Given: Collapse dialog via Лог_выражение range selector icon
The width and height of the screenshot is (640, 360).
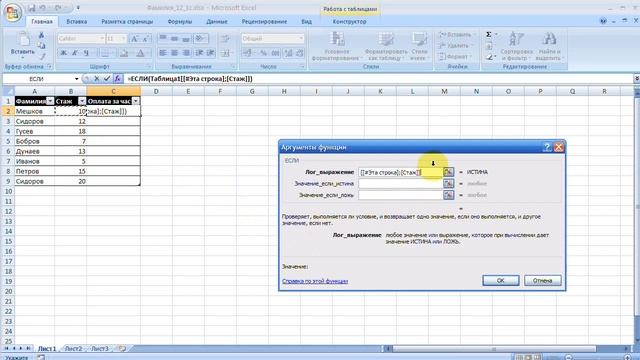Looking at the screenshot, I should point(449,172).
